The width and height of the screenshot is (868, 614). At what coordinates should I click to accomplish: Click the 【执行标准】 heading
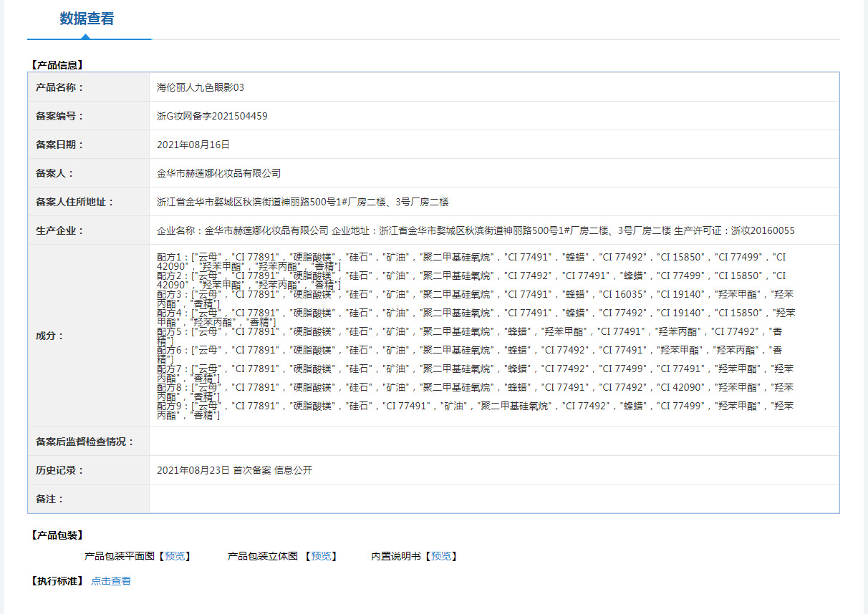(x=57, y=581)
